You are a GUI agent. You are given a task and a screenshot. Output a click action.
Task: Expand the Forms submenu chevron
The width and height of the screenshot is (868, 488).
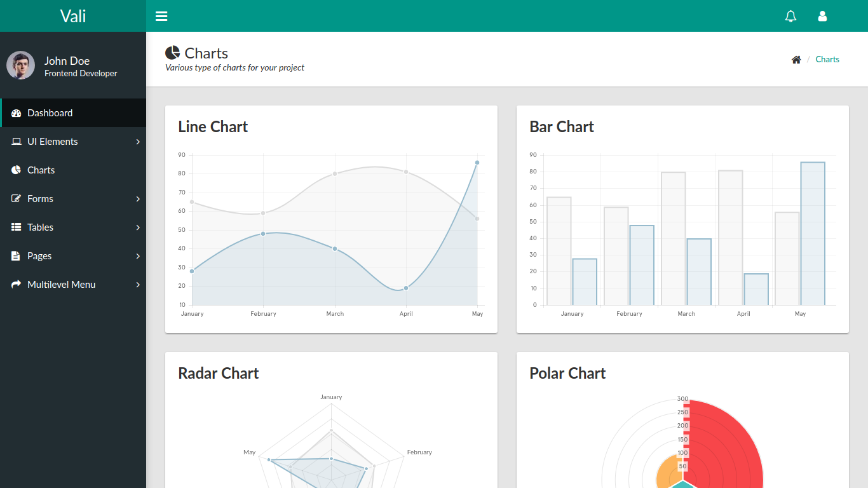pyautogui.click(x=137, y=198)
